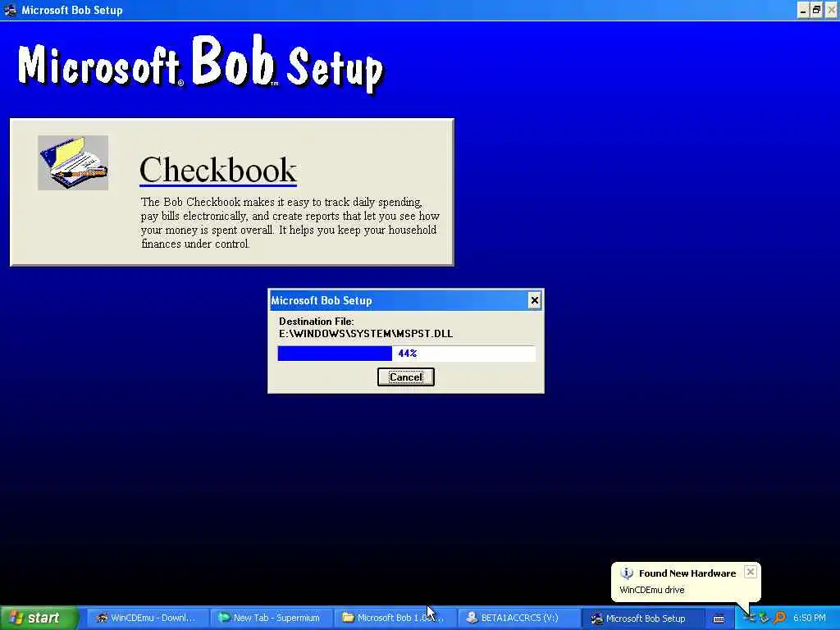Switch to WinCDEmu download taskbar window

[146, 618]
